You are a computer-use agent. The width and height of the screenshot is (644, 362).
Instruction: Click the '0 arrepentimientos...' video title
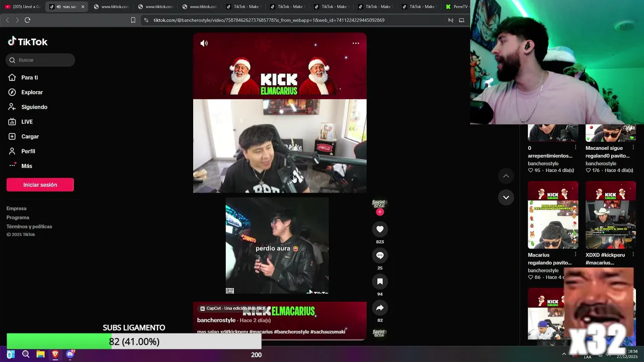550,152
